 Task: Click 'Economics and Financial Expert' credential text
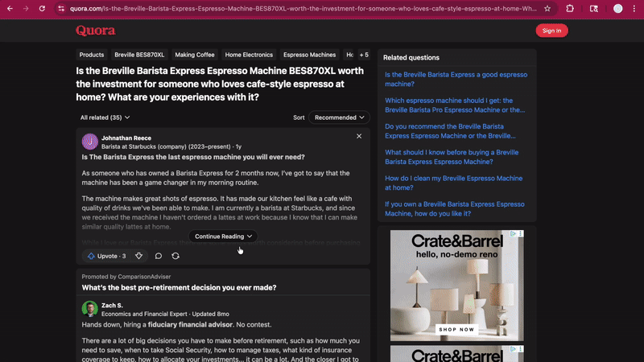pyautogui.click(x=144, y=314)
